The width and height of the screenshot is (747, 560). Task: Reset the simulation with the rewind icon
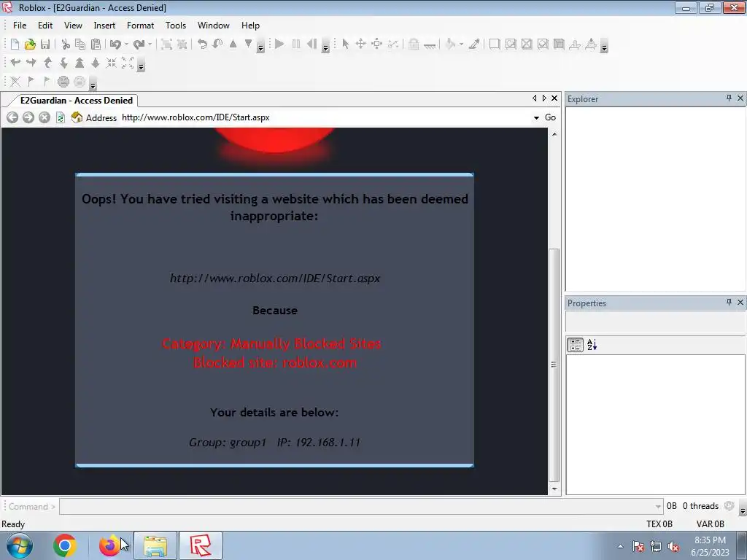coord(311,44)
